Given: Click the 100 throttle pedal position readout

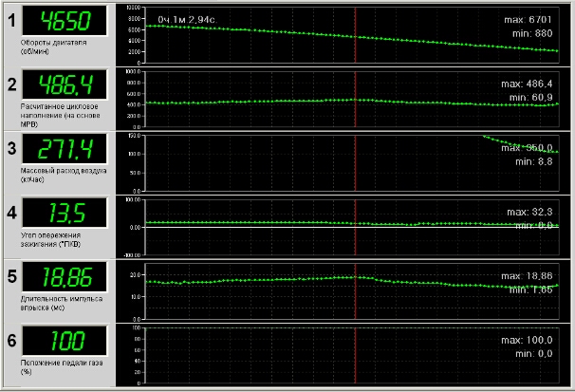Looking at the screenshot, I should click(65, 341).
